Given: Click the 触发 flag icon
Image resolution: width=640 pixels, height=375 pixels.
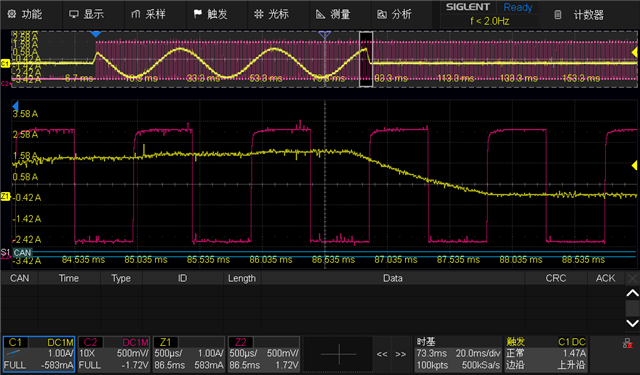Looking at the screenshot, I should point(198,14).
